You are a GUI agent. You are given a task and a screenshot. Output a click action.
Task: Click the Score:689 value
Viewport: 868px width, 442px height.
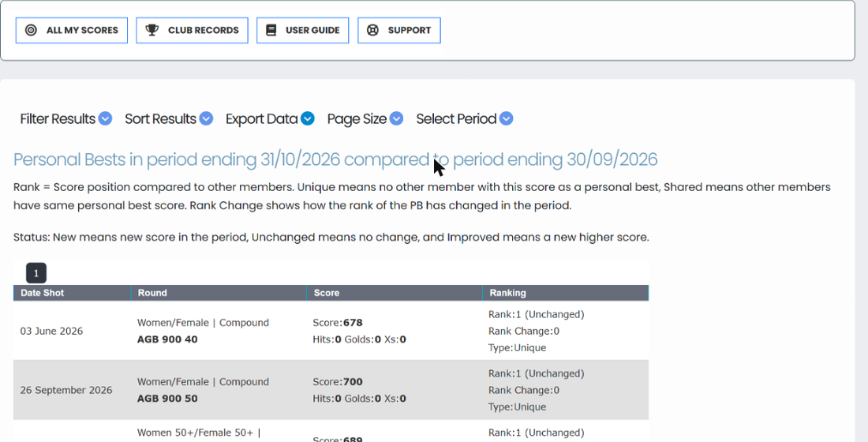(338, 440)
